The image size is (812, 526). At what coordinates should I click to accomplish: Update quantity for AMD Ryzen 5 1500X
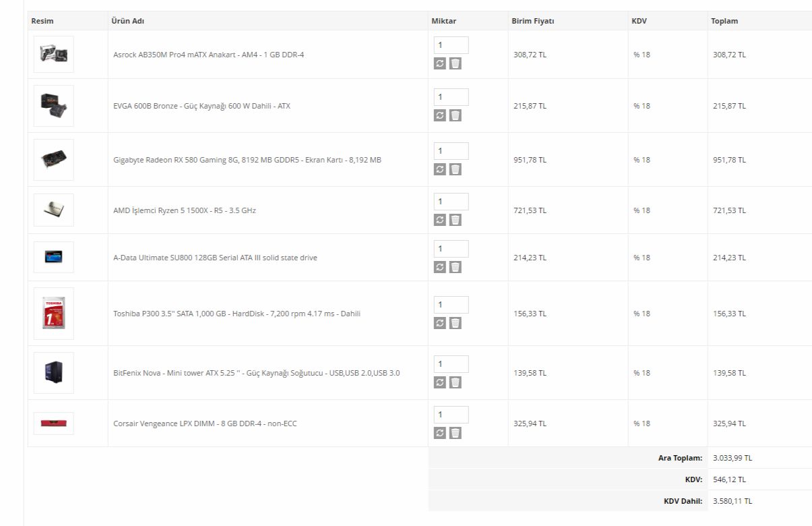[440, 220]
